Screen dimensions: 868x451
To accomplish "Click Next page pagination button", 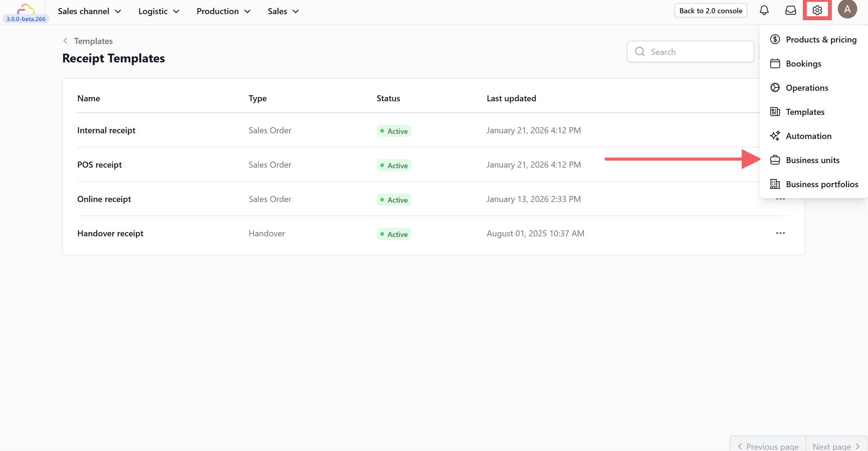I will 836,446.
